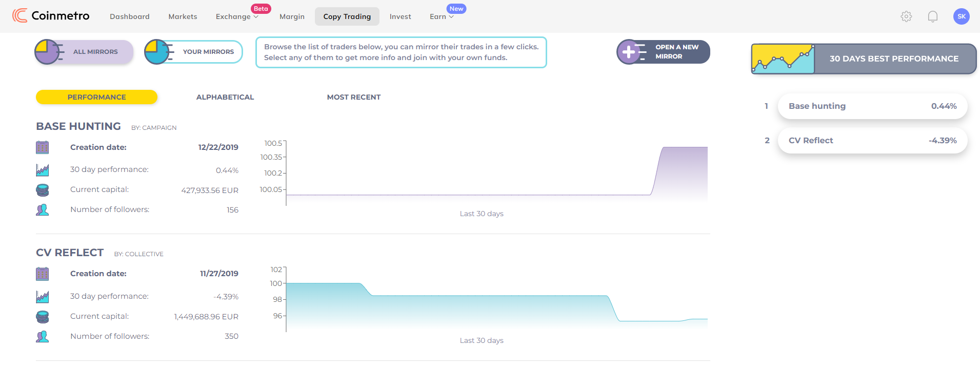Viewport: 980px width, 384px height.
Task: Sort mirrors Alphabetical
Action: tap(225, 97)
